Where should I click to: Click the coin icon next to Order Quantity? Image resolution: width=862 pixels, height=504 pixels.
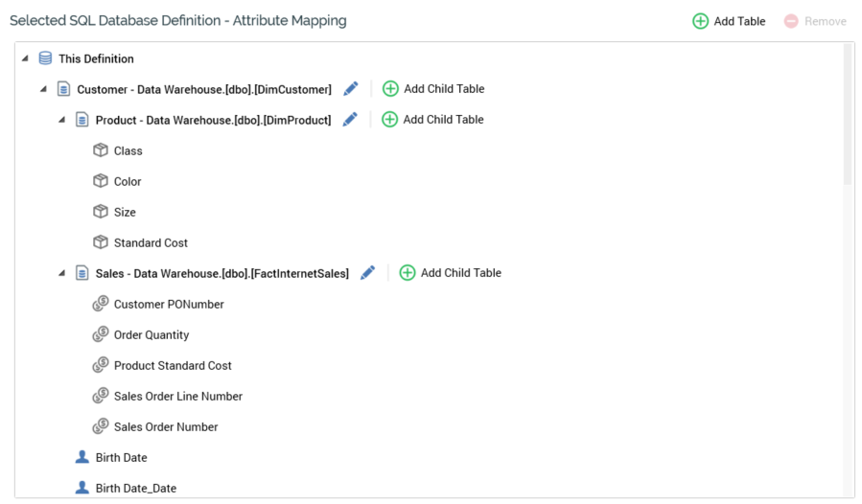101,334
